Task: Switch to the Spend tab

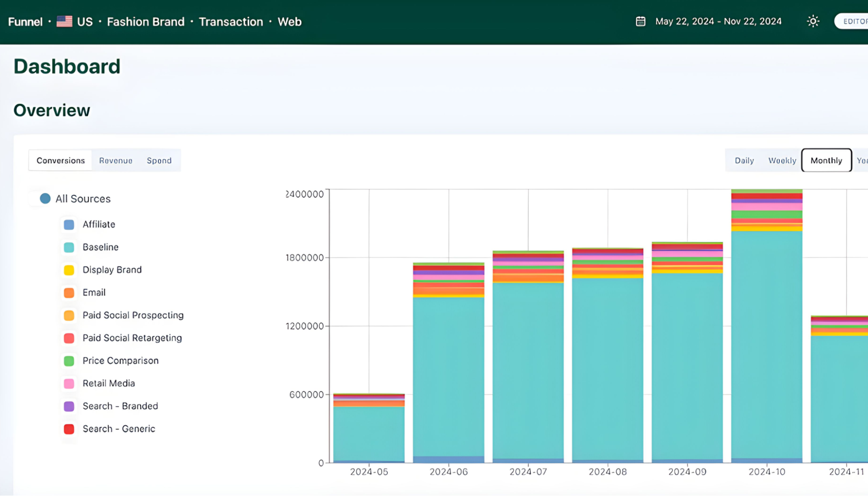Action: pyautogui.click(x=159, y=160)
